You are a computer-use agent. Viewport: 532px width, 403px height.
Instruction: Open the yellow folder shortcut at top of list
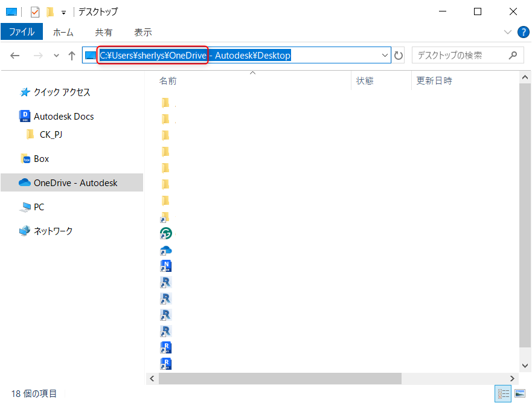pos(166,102)
